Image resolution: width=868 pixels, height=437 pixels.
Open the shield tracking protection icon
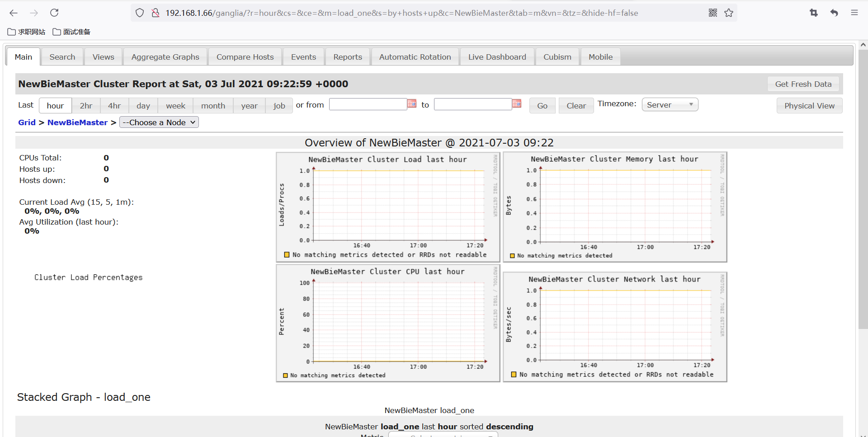coord(140,13)
